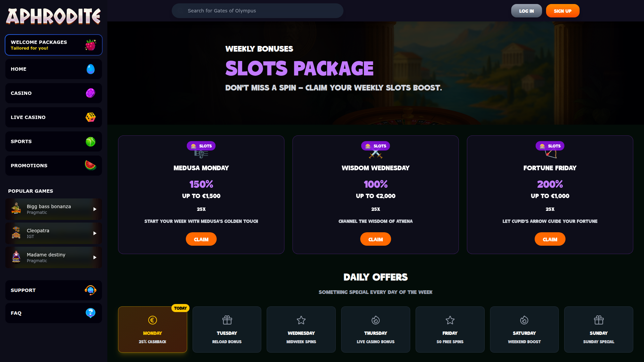This screenshot has height=362, width=644.
Task: Click the raspberry icon on Welcome Packages
Action: [90, 45]
